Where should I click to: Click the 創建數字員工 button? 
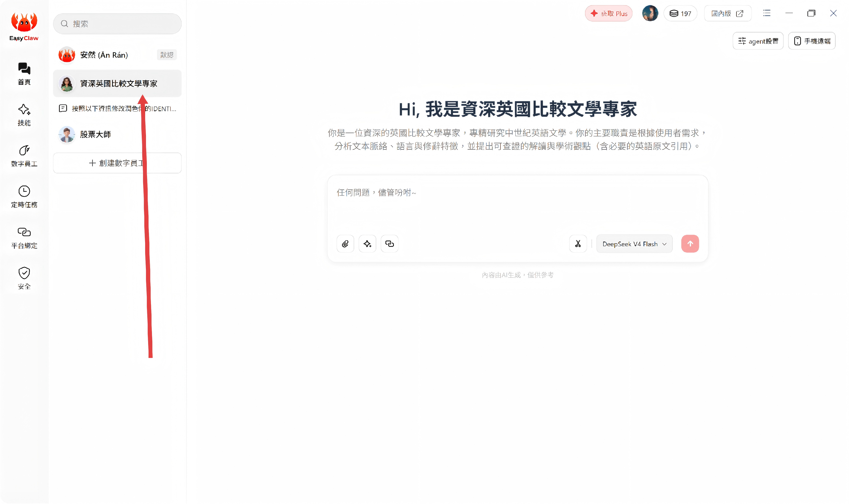click(x=117, y=163)
